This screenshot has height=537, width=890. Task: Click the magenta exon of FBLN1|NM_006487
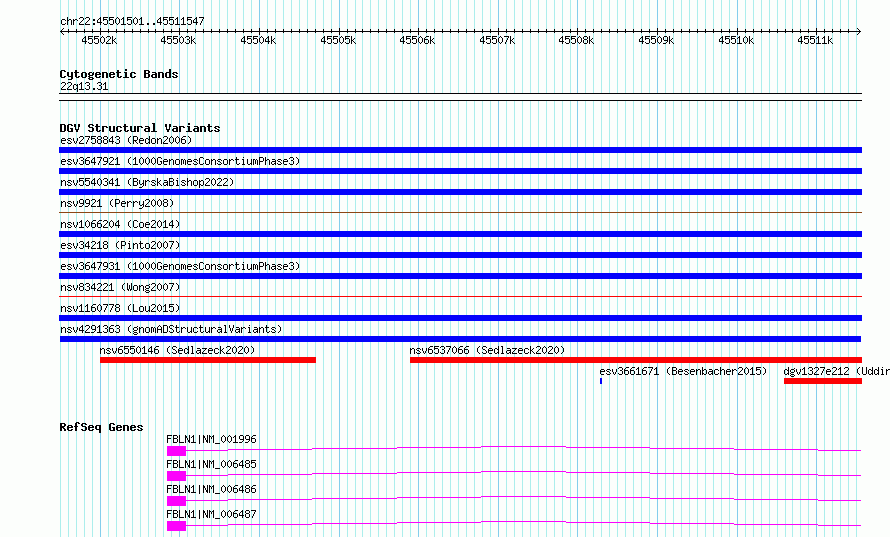click(x=177, y=526)
